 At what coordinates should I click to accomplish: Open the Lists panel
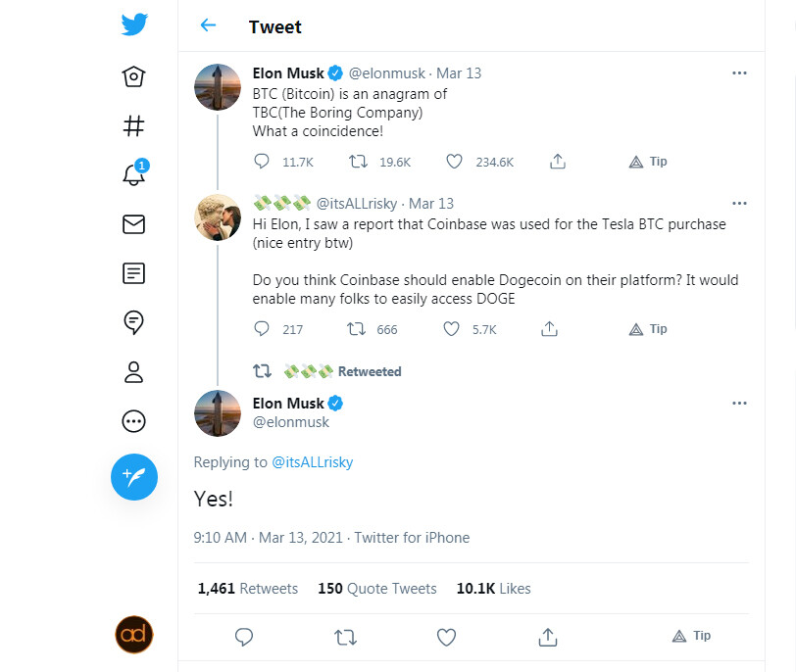[x=133, y=273]
